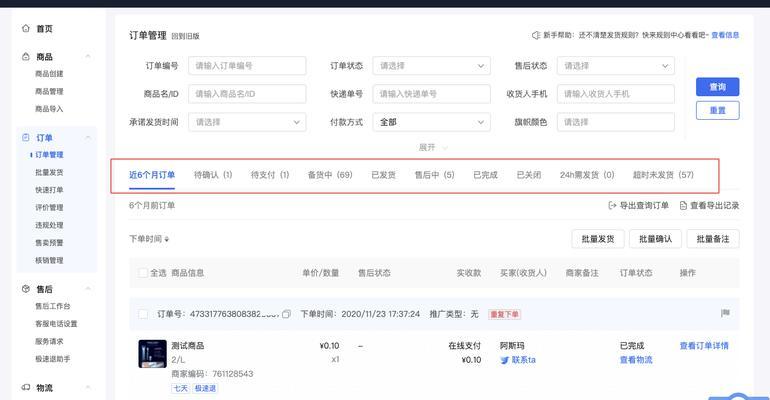Switch to the 24h需发货 (0) tab
770x400 pixels.
click(x=587, y=175)
